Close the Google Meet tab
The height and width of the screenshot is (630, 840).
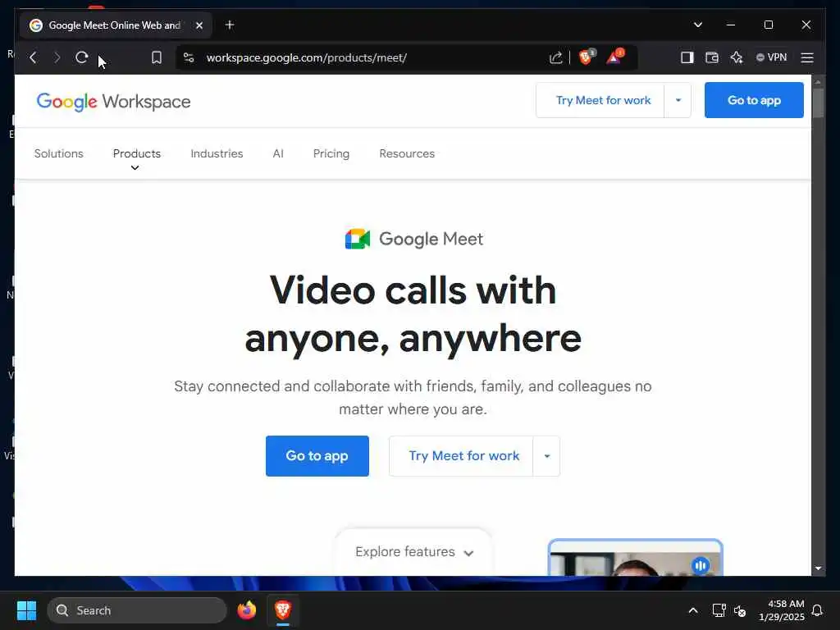(199, 25)
